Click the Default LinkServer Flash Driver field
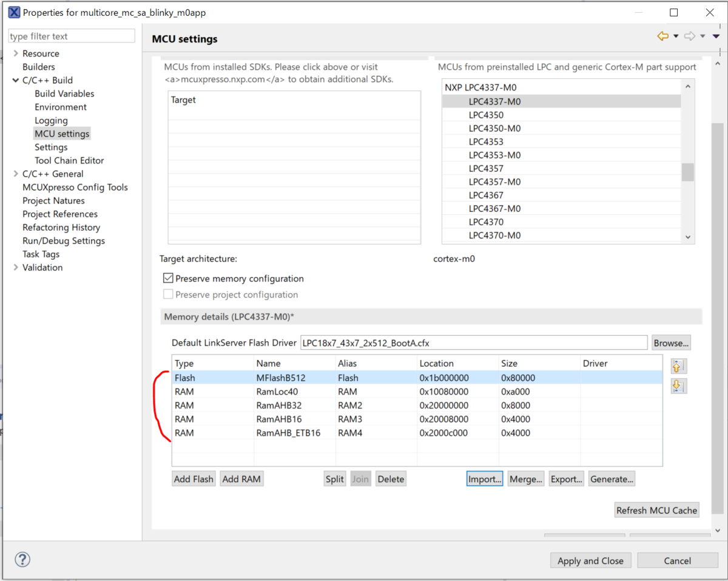 tap(474, 342)
